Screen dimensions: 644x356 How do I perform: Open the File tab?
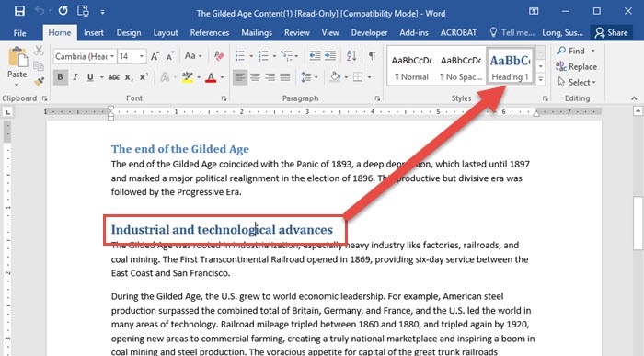[19, 33]
